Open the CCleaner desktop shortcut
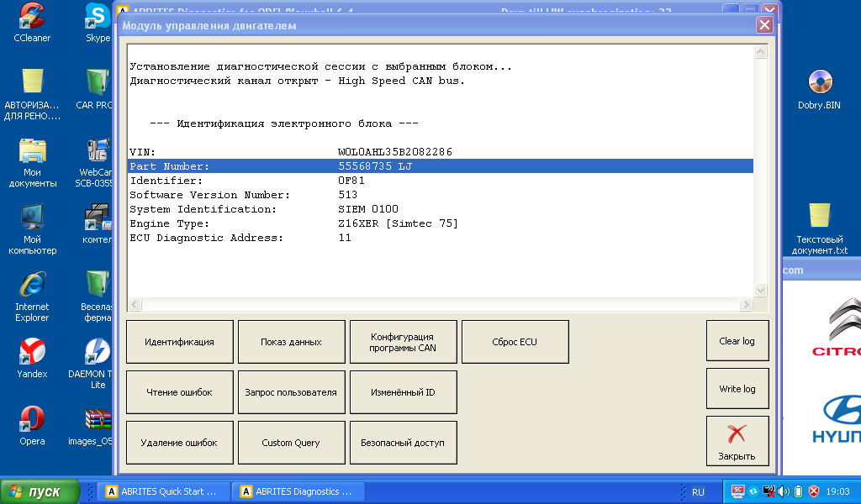 (x=32, y=23)
